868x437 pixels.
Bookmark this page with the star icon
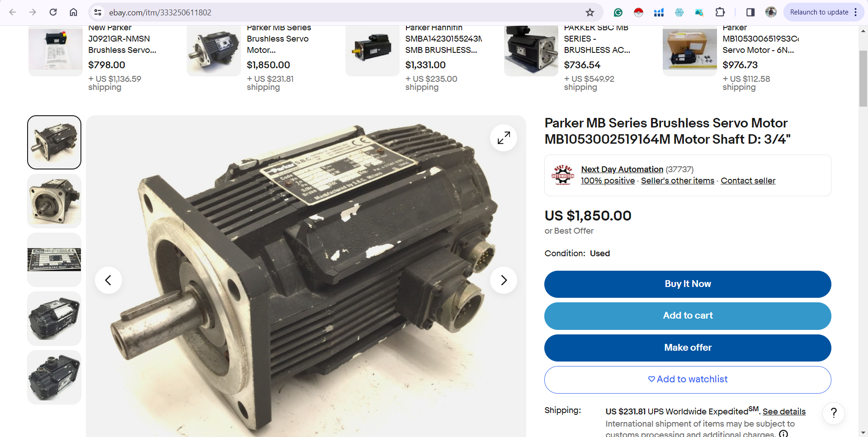click(x=590, y=12)
